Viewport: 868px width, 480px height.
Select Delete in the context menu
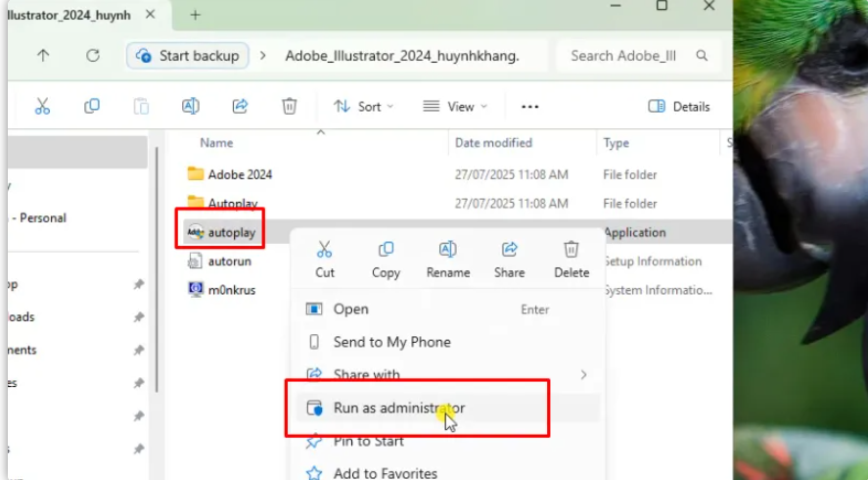pos(571,260)
